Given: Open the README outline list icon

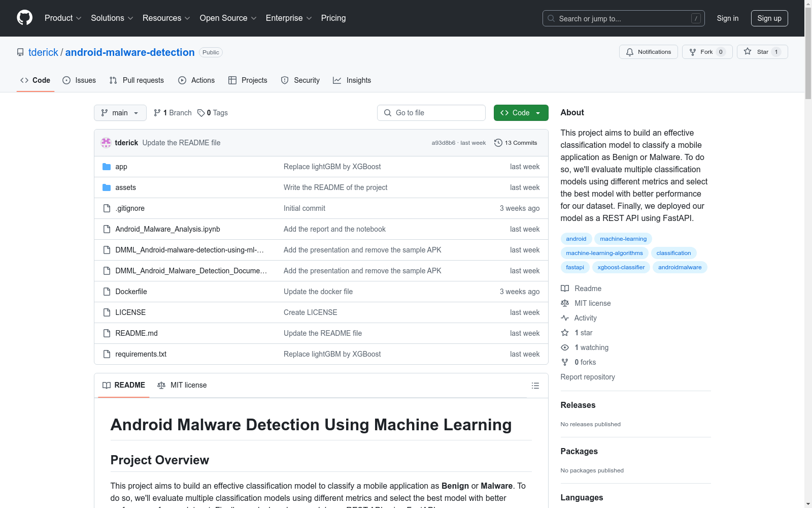Looking at the screenshot, I should point(535,386).
